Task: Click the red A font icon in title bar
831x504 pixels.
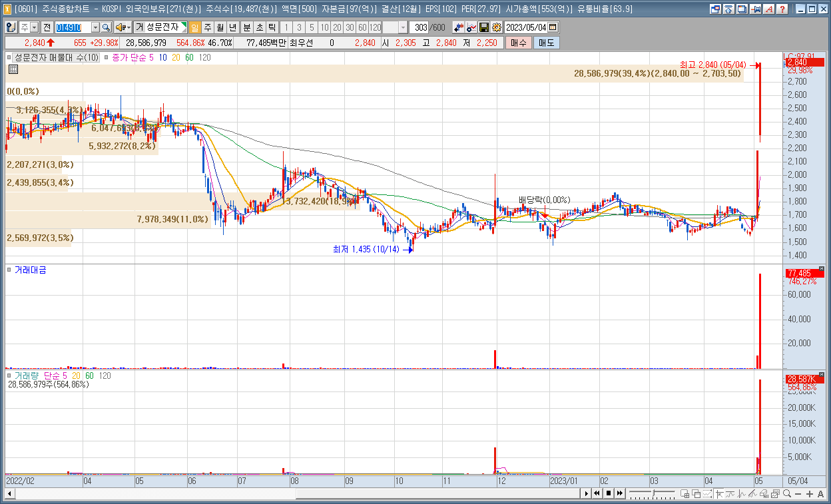Action: [x=770, y=9]
